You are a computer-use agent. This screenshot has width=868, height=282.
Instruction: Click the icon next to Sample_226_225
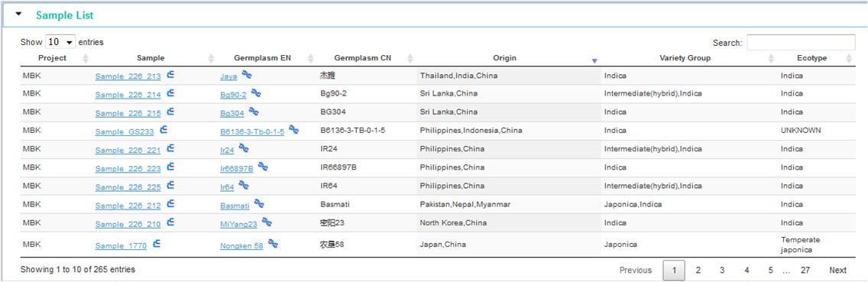coord(171,185)
